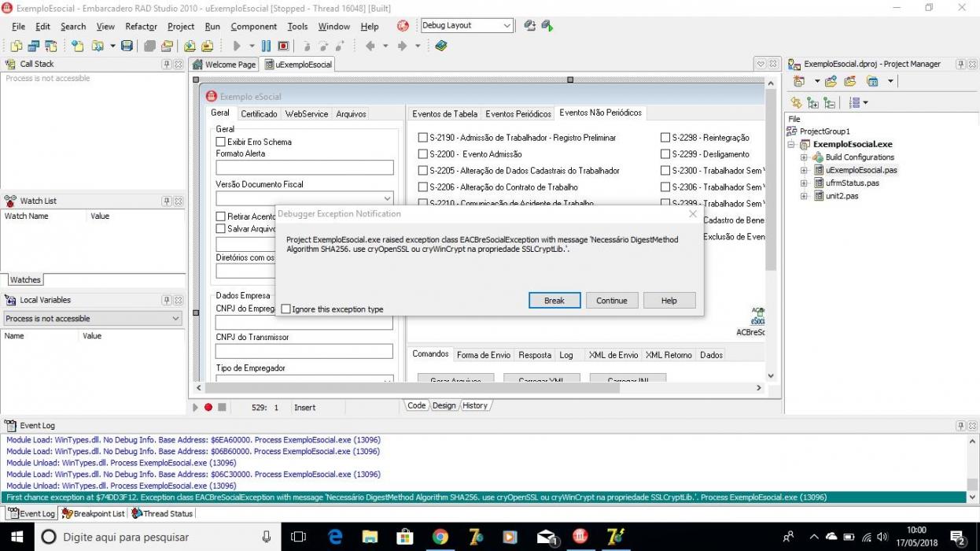The width and height of the screenshot is (980, 551).
Task: Click the 'CNPJ do Transmissor' input field
Action: click(x=304, y=351)
